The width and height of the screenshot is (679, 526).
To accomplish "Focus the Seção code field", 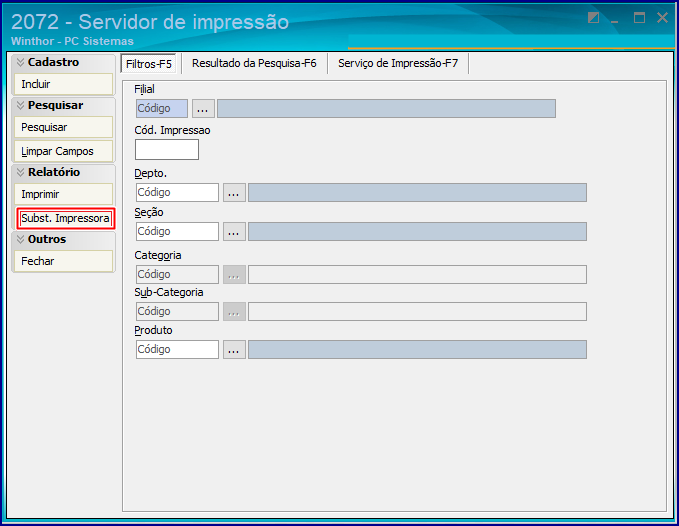I will coord(177,231).
